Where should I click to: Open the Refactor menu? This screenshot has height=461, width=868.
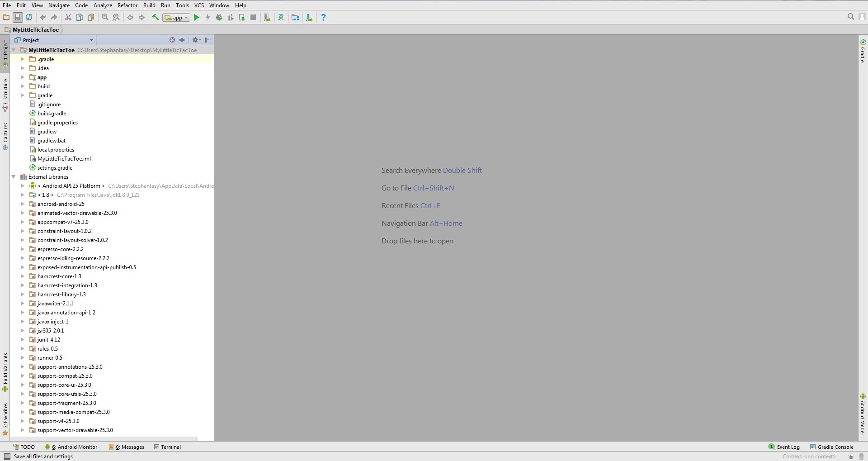(127, 5)
